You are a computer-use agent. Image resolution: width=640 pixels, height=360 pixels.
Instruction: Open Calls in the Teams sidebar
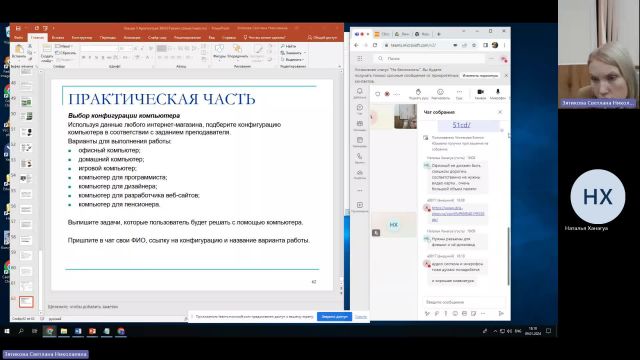[x=360, y=158]
